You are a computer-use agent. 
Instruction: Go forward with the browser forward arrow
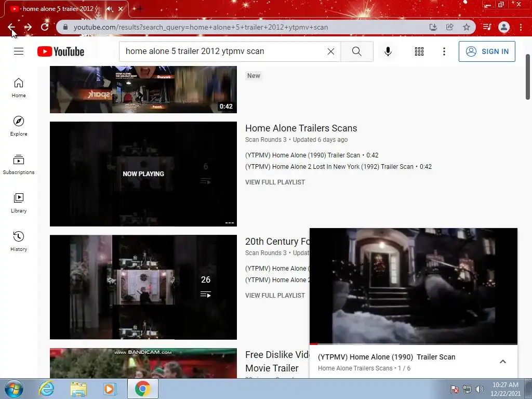coord(28,27)
